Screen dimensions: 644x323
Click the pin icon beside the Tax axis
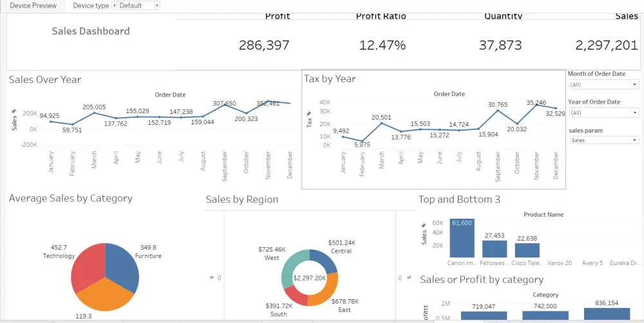coord(309,113)
